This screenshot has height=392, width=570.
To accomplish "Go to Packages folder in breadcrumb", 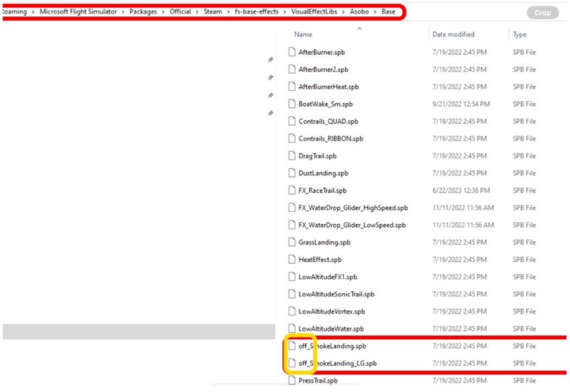I will point(143,12).
